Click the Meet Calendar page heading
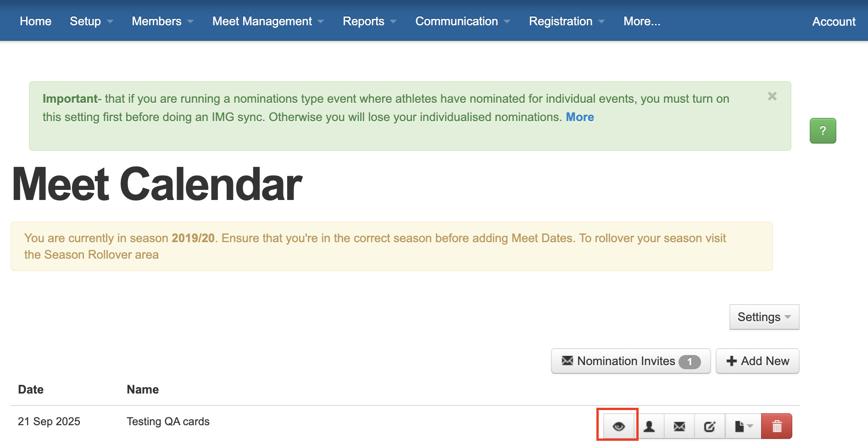 click(157, 184)
